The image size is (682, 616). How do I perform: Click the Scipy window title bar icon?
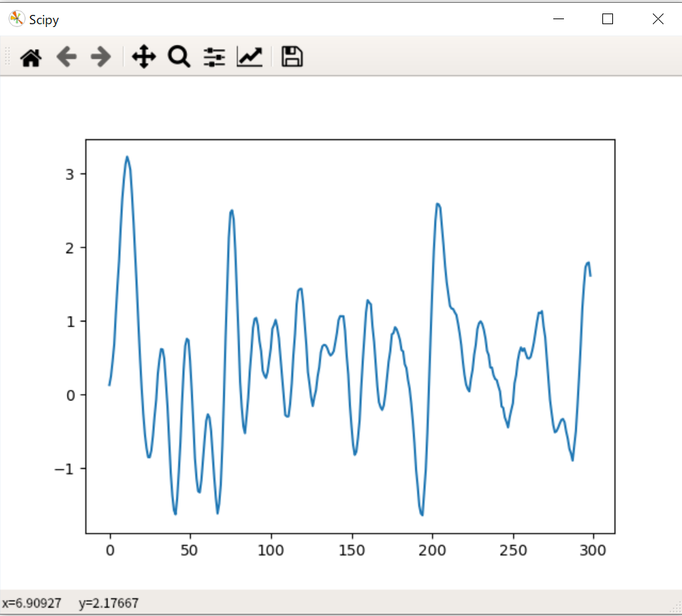pyautogui.click(x=15, y=19)
